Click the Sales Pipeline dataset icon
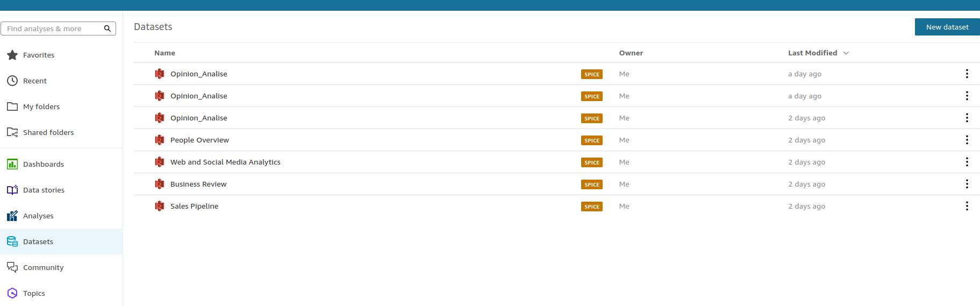The image size is (980, 306). point(160,206)
